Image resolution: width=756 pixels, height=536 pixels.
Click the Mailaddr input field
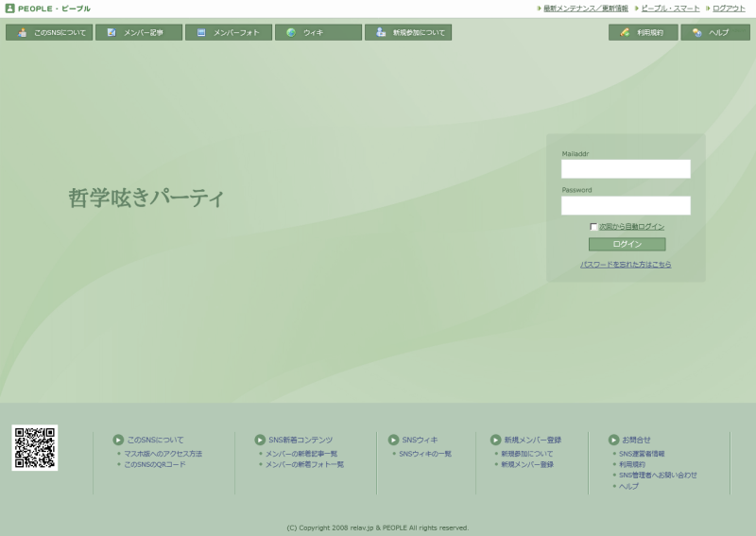pos(626,169)
